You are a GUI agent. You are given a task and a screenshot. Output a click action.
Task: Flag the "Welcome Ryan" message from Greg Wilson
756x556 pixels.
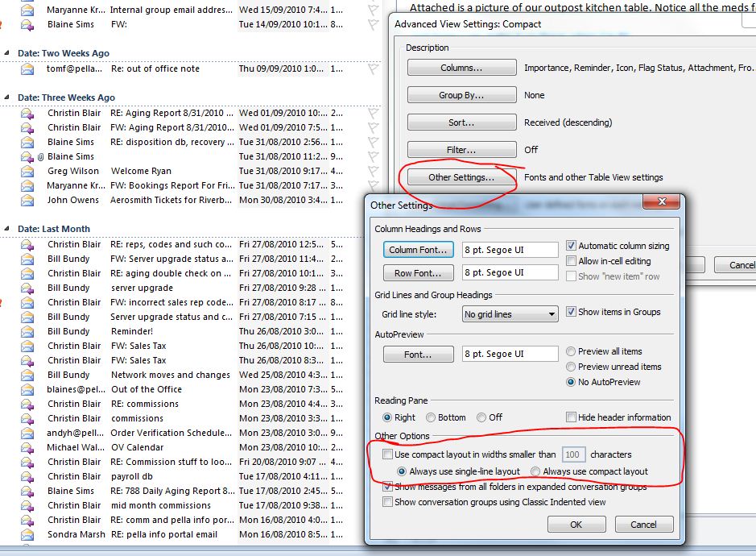[371, 170]
